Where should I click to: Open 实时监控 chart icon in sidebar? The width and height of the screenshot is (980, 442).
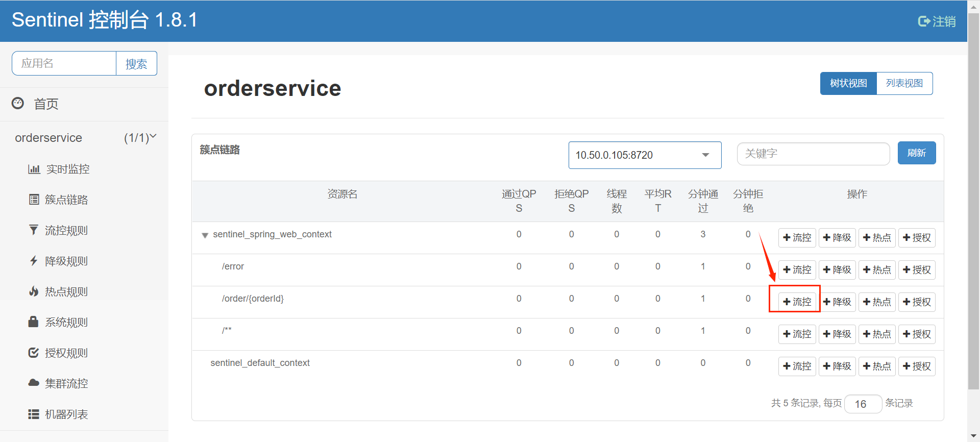(x=34, y=169)
